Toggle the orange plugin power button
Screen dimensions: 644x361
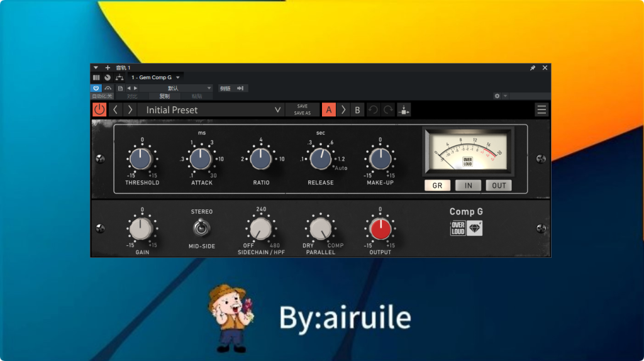(x=99, y=109)
